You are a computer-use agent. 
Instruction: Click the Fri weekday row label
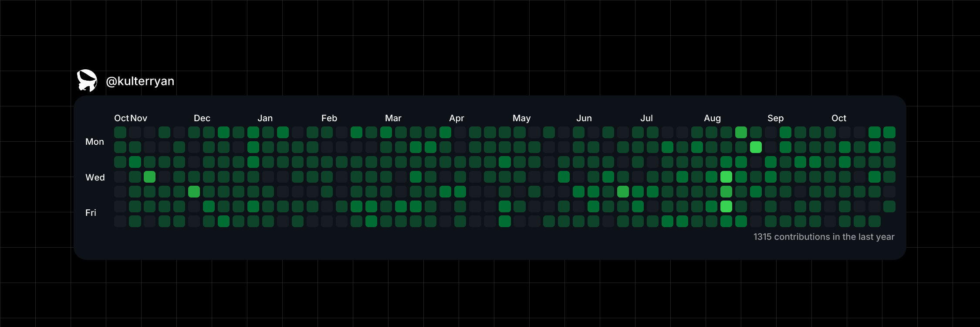pos(91,213)
